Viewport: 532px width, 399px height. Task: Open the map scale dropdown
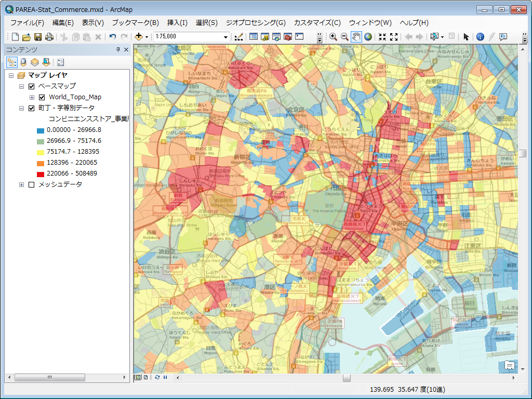click(225, 37)
